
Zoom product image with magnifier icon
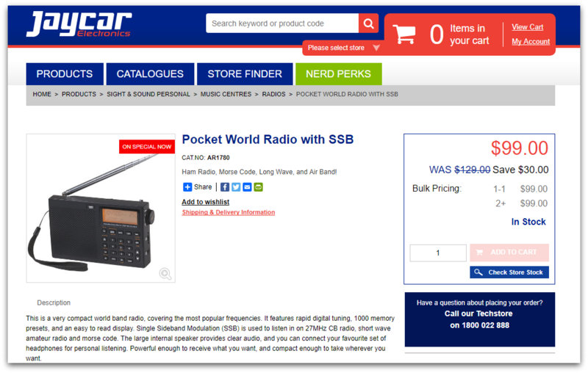(x=165, y=274)
